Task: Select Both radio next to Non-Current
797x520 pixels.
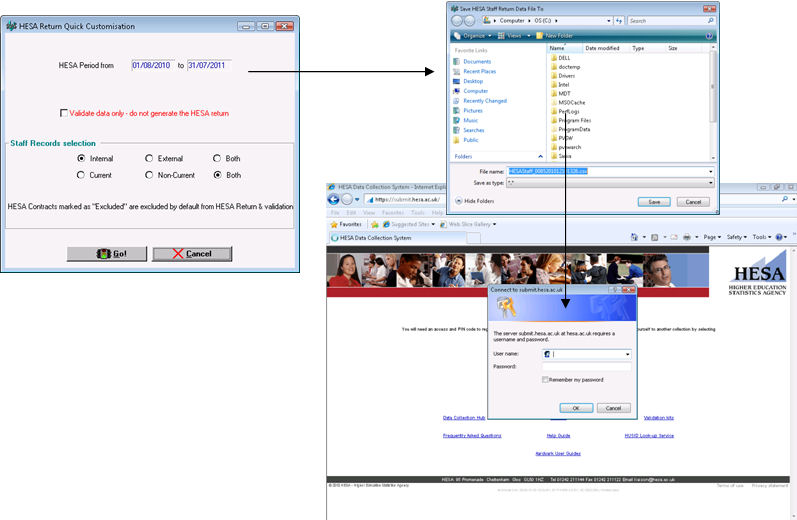Action: click(x=217, y=175)
